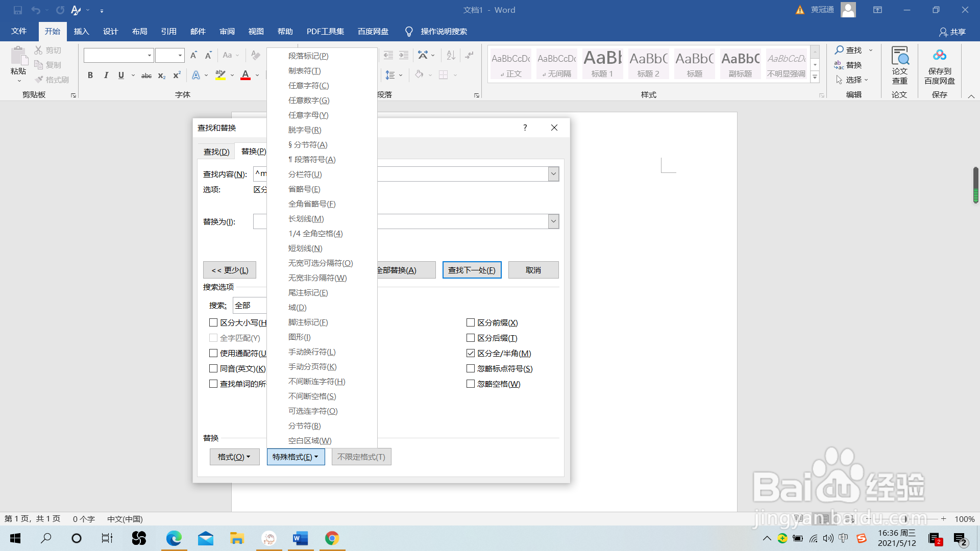Click the Bold formatting icon
980x551 pixels.
(x=90, y=76)
